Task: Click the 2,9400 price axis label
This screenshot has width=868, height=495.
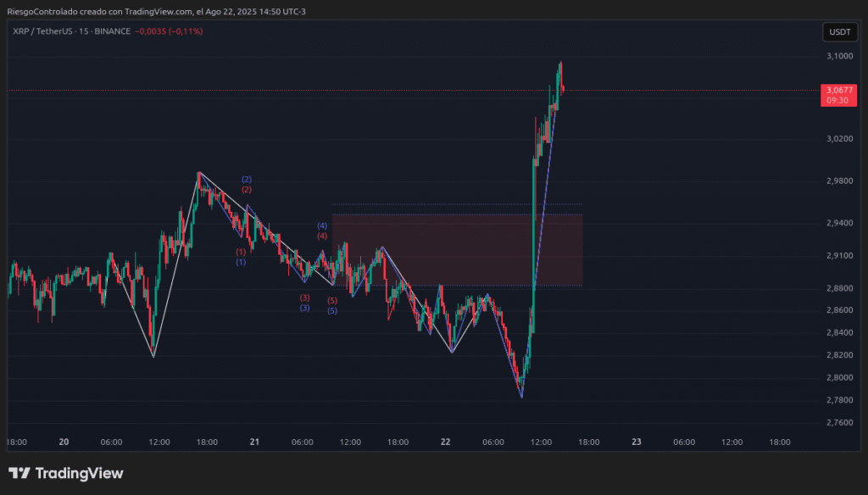Action: (x=839, y=223)
